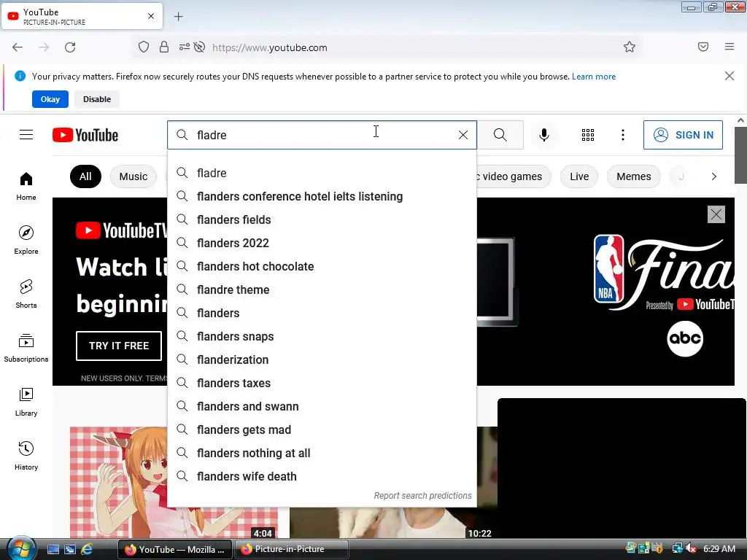747x560 pixels.
Task: Submit search with magnifier button
Action: [500, 135]
